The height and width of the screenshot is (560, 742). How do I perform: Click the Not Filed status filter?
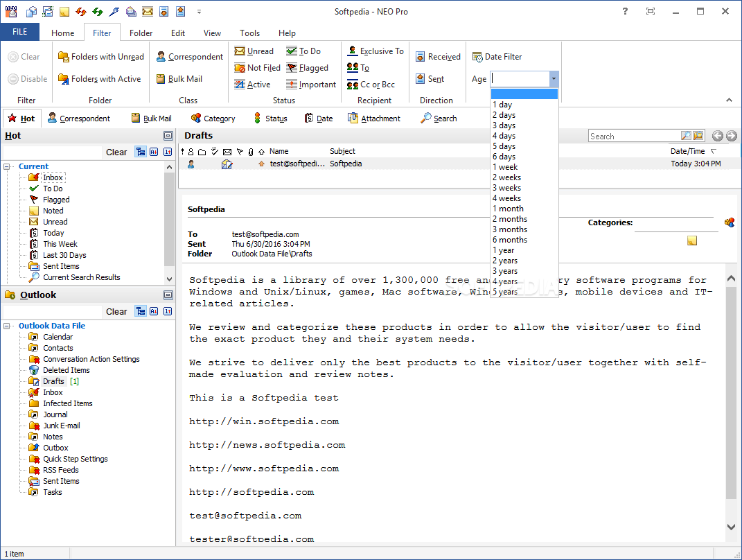click(x=258, y=68)
